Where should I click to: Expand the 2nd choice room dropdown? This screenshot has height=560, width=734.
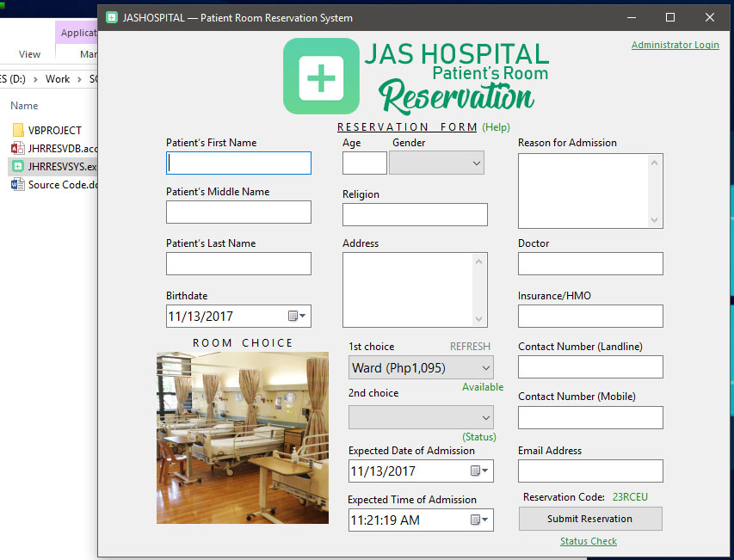click(x=485, y=417)
